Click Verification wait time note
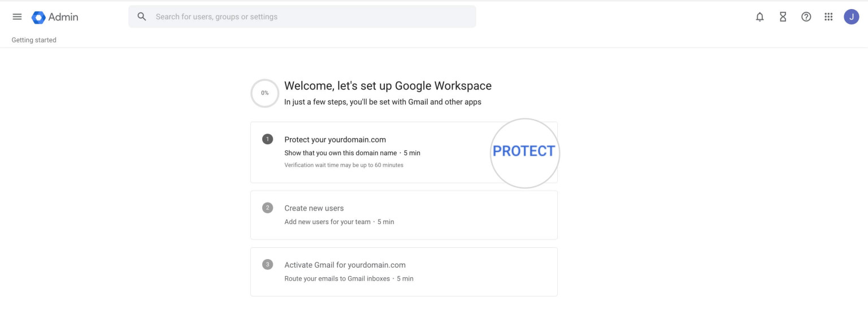The image size is (868, 331). [x=344, y=165]
